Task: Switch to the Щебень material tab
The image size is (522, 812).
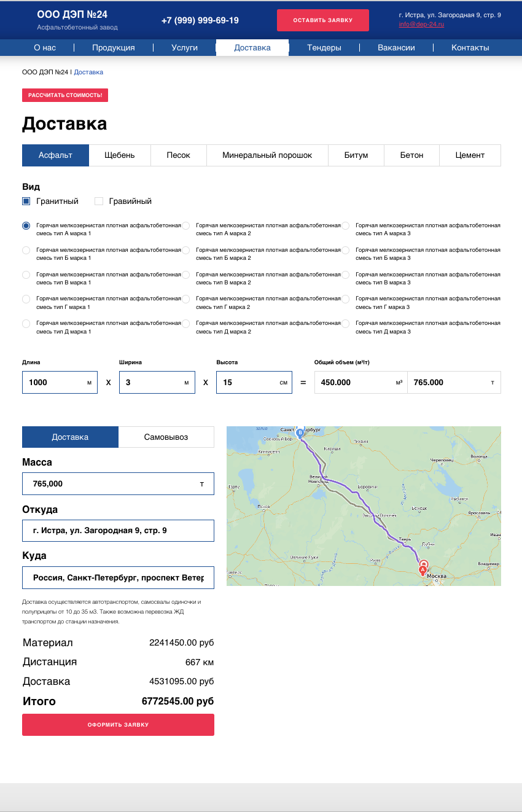Action: (120, 155)
